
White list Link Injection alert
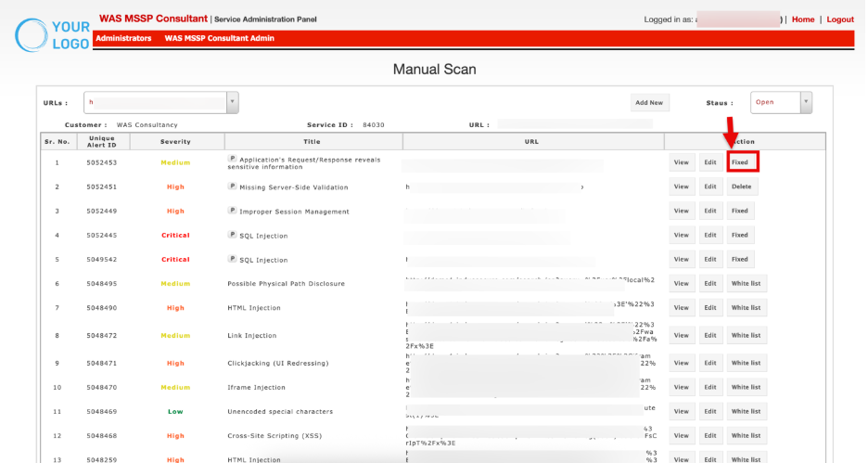747,335
